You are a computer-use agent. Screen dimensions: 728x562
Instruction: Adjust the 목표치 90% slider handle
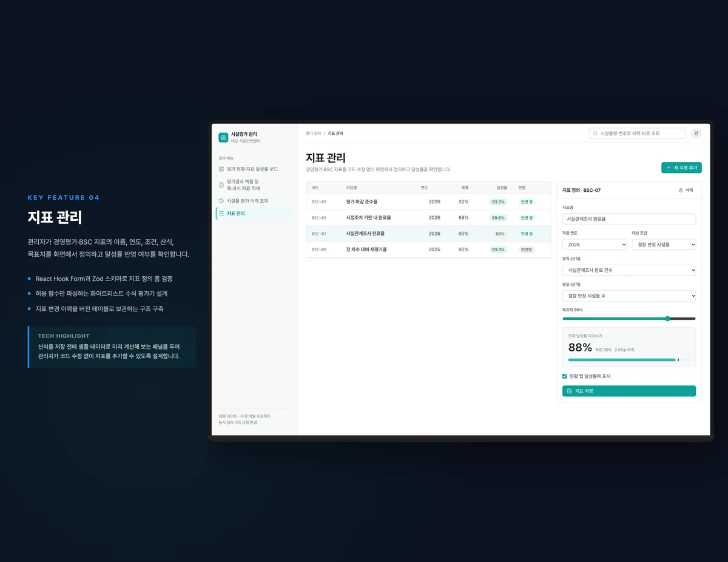tap(668, 319)
